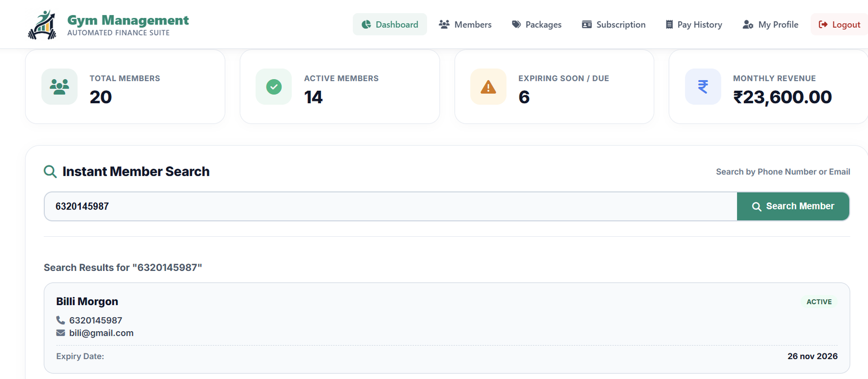Image resolution: width=868 pixels, height=379 pixels.
Task: Select the Gym Management title text
Action: 128,20
